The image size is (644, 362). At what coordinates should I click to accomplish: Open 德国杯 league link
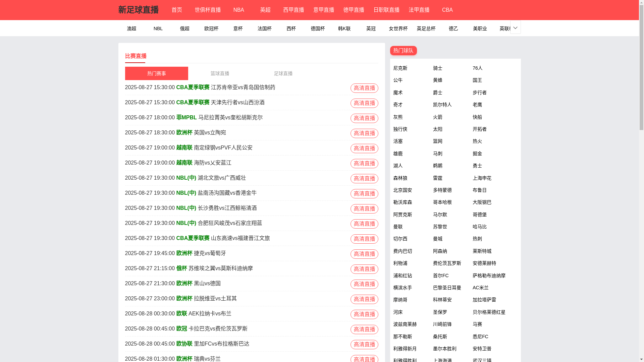pyautogui.click(x=318, y=28)
